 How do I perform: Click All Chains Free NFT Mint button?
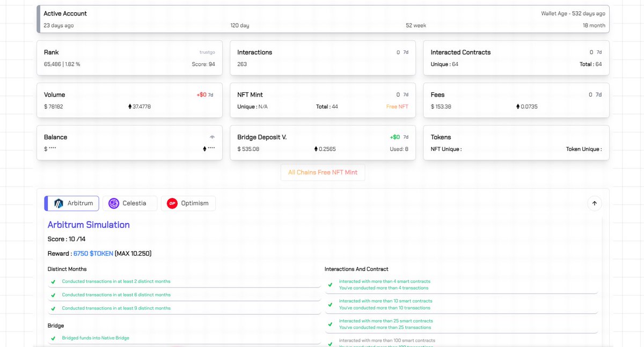point(323,172)
